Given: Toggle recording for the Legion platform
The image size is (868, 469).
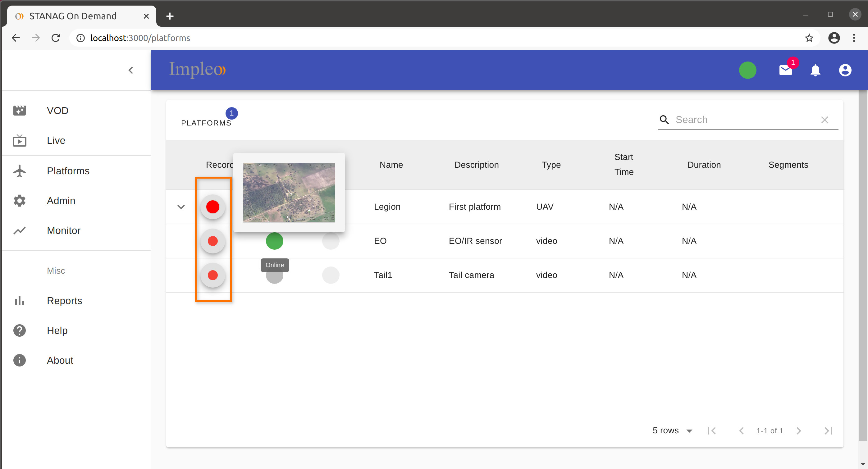Looking at the screenshot, I should point(212,207).
